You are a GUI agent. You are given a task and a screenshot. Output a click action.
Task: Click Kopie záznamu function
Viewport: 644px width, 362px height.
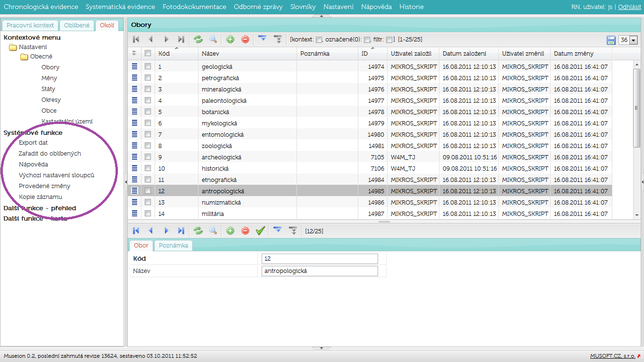(41, 197)
